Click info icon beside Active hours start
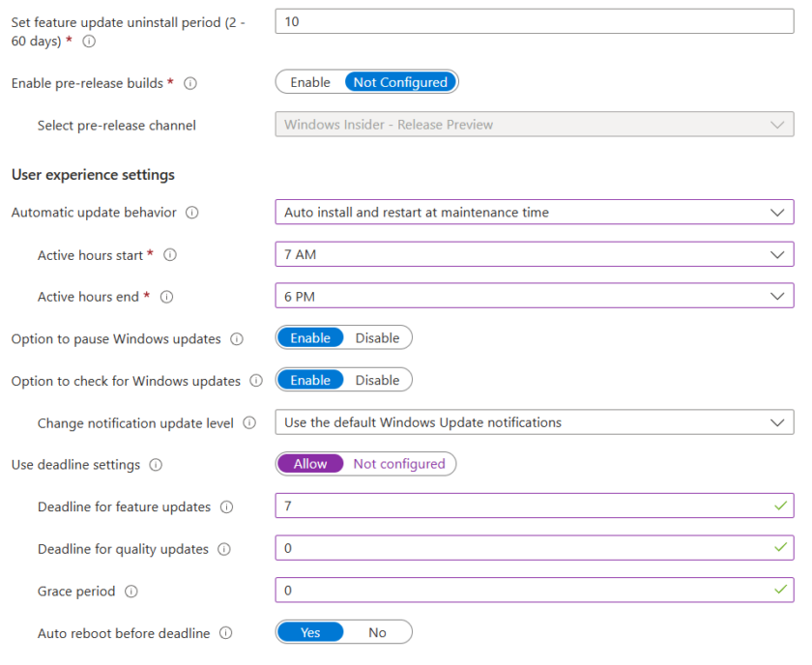 point(170,255)
